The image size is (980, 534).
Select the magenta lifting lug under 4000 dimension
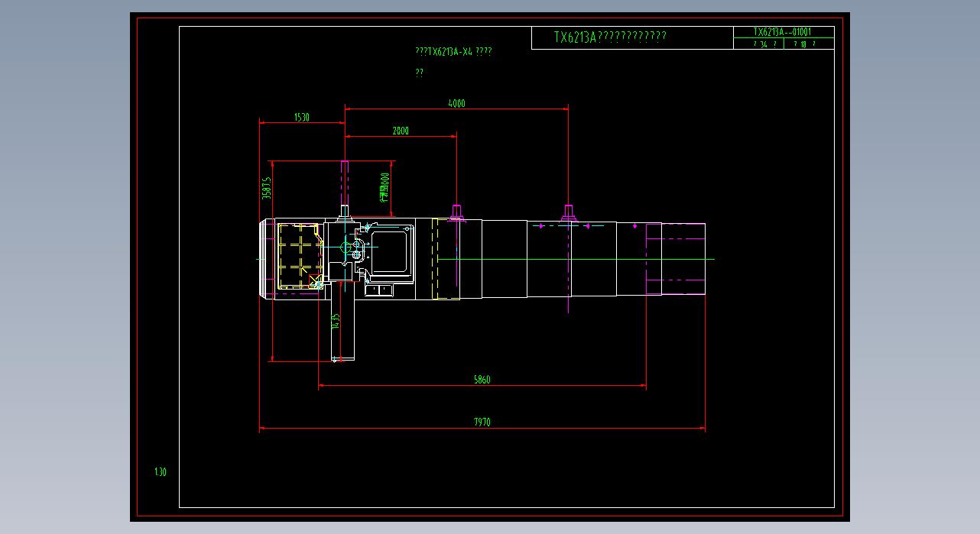coord(568,212)
